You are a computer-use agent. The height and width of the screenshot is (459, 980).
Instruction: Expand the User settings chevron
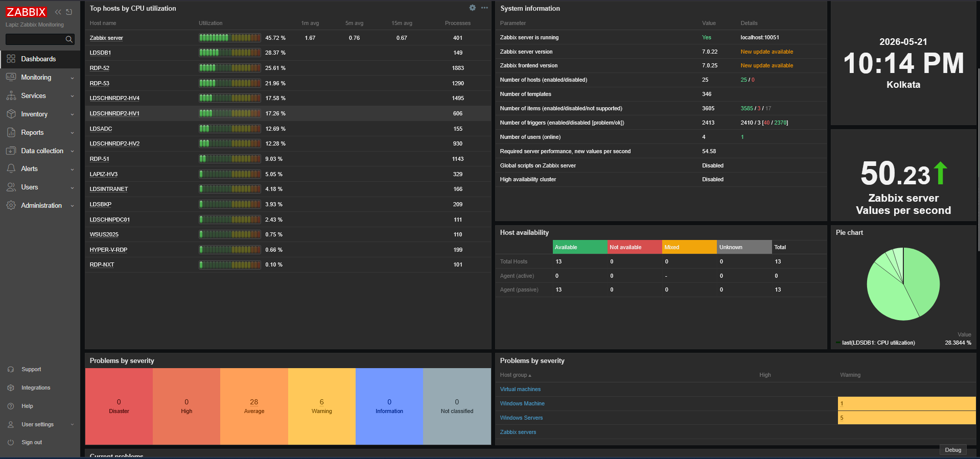click(x=72, y=424)
